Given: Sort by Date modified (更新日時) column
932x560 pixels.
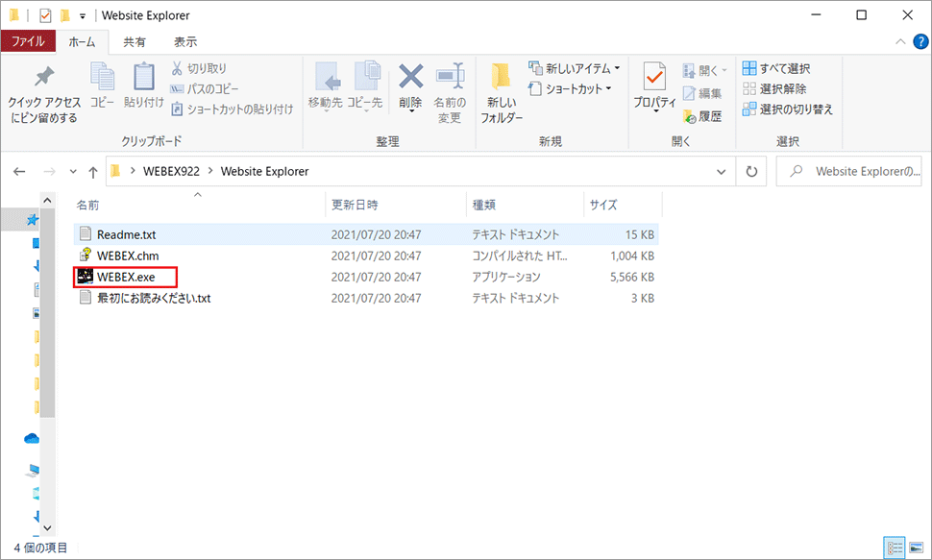Looking at the screenshot, I should [x=397, y=206].
